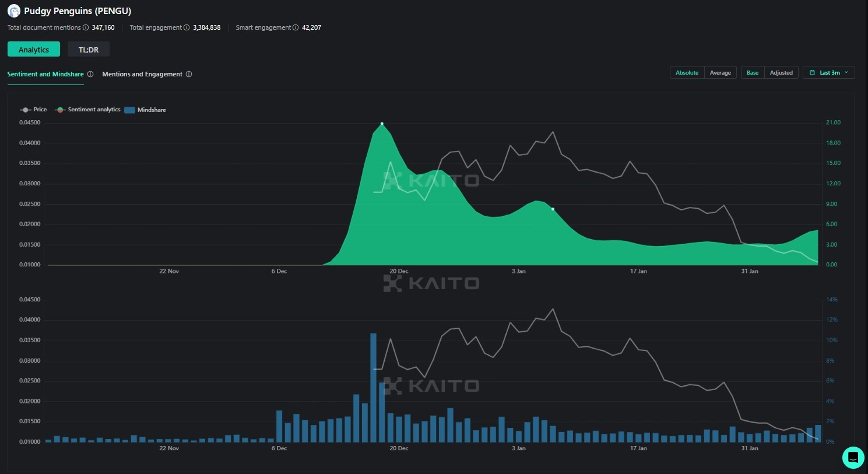Click 21.00 label on sentiment axis
868x474 pixels.
[833, 122]
